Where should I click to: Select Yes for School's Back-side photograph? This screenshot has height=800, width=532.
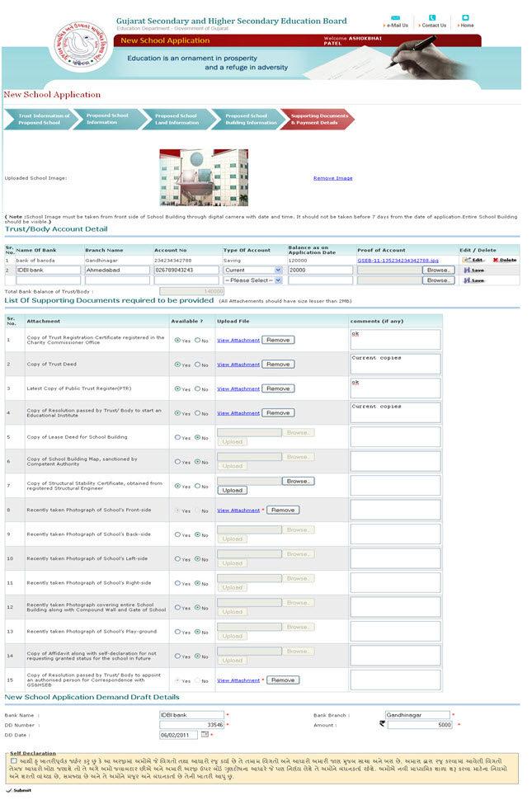pyautogui.click(x=177, y=534)
